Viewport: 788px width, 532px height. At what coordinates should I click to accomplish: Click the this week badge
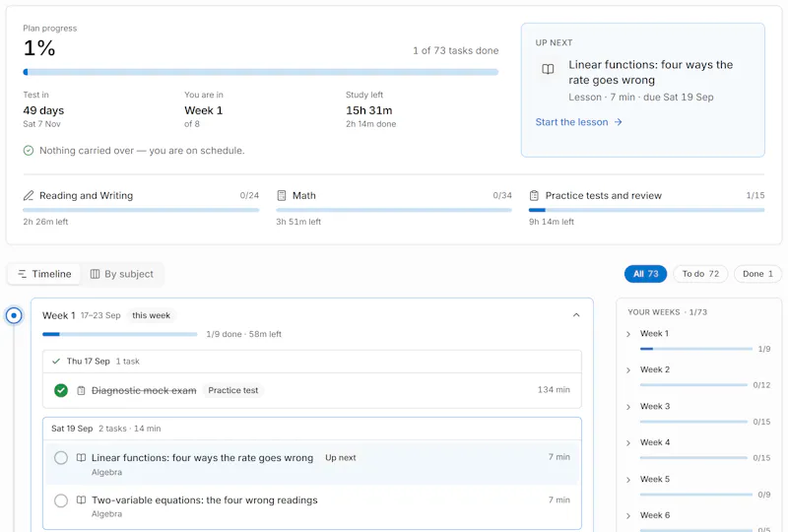(x=151, y=315)
